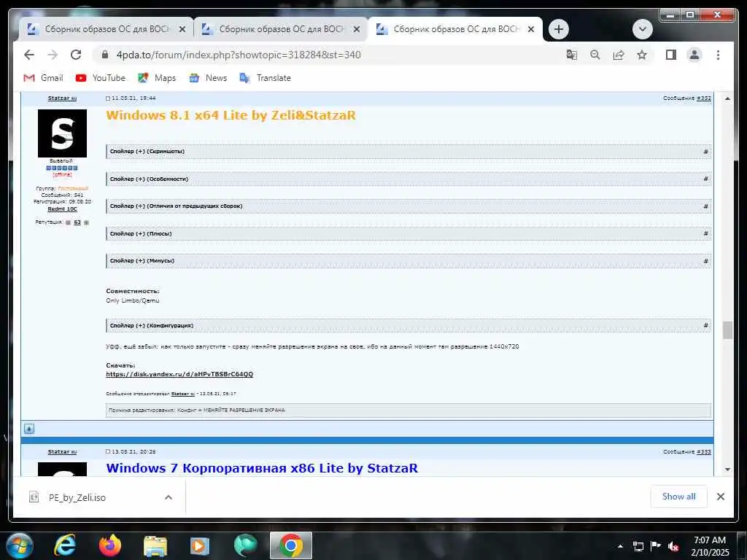Open the Statzar profile link in post #353
The height and width of the screenshot is (560, 747).
click(63, 451)
